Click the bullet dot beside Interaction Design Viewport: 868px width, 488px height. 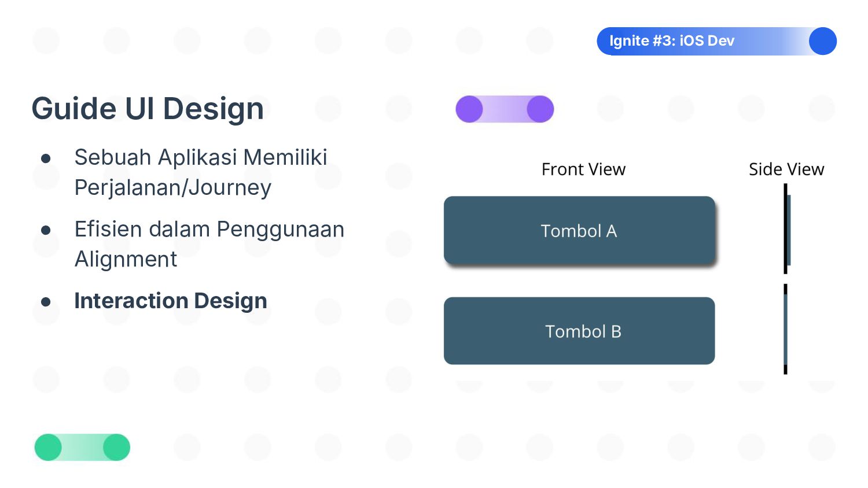(46, 302)
